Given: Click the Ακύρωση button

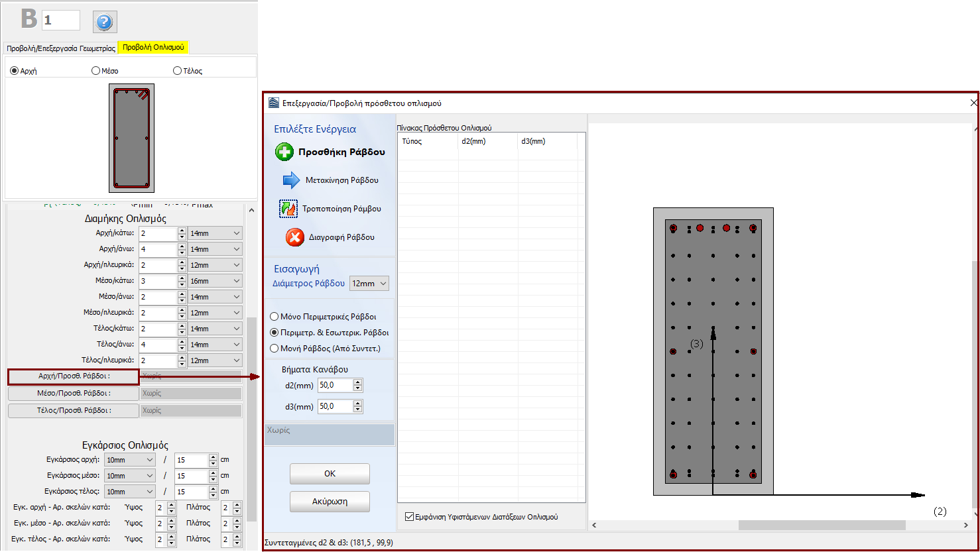Looking at the screenshot, I should coord(330,502).
